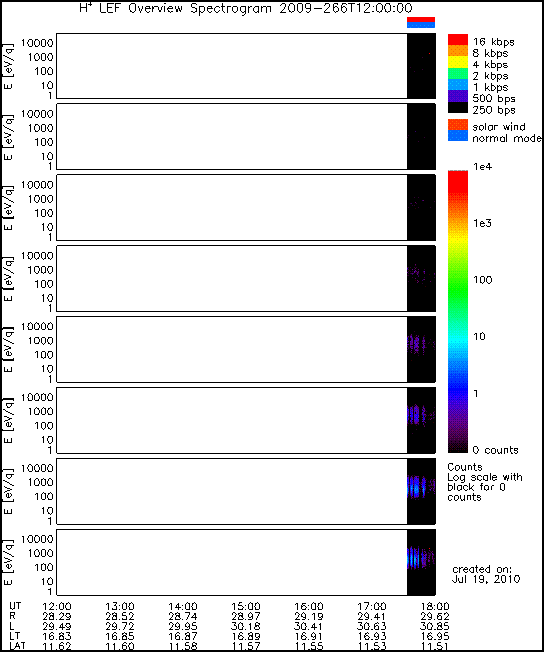Click the 17:00 UT axis label
This screenshot has width=544, height=652.
tap(372, 606)
